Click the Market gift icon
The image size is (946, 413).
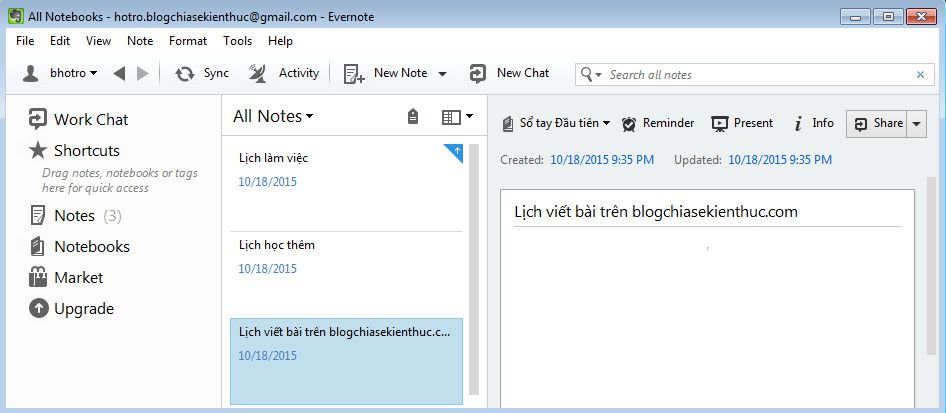[37, 277]
